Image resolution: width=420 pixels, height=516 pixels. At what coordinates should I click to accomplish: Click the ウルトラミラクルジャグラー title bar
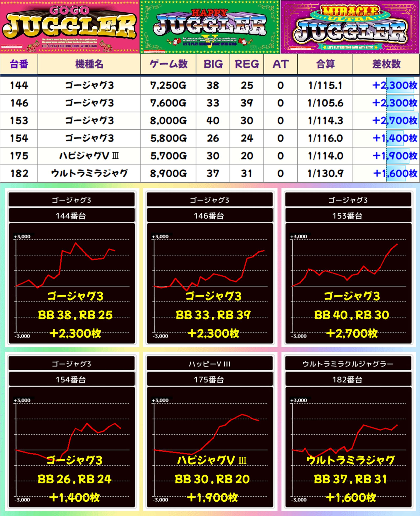click(348, 364)
